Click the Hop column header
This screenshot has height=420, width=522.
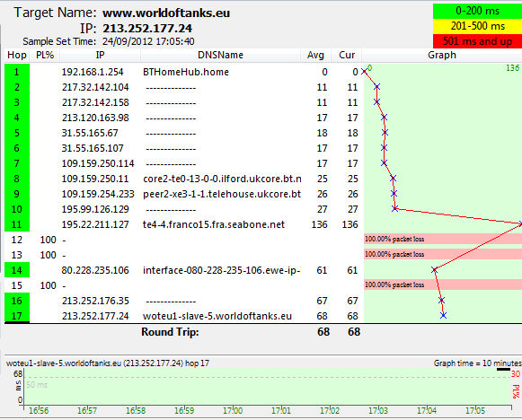(x=17, y=56)
